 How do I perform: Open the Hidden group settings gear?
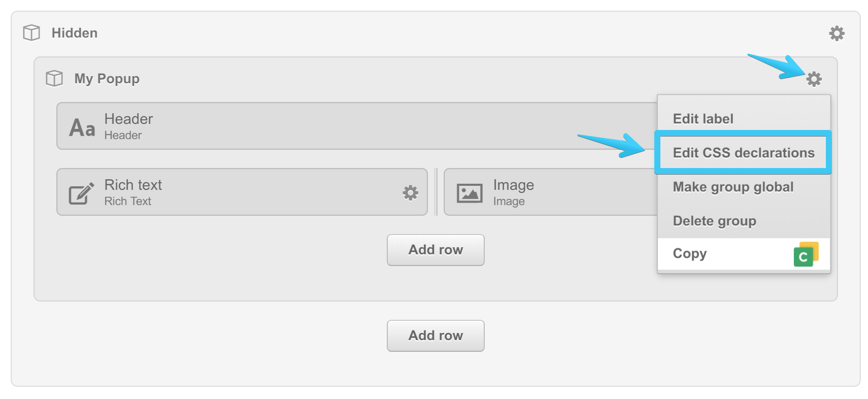837,34
